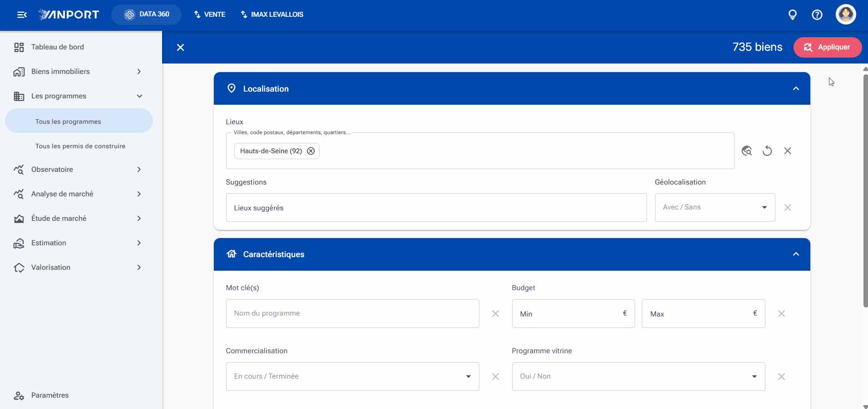Expand Observatoire submenu chevron
The width and height of the screenshot is (868, 409).
[139, 170]
